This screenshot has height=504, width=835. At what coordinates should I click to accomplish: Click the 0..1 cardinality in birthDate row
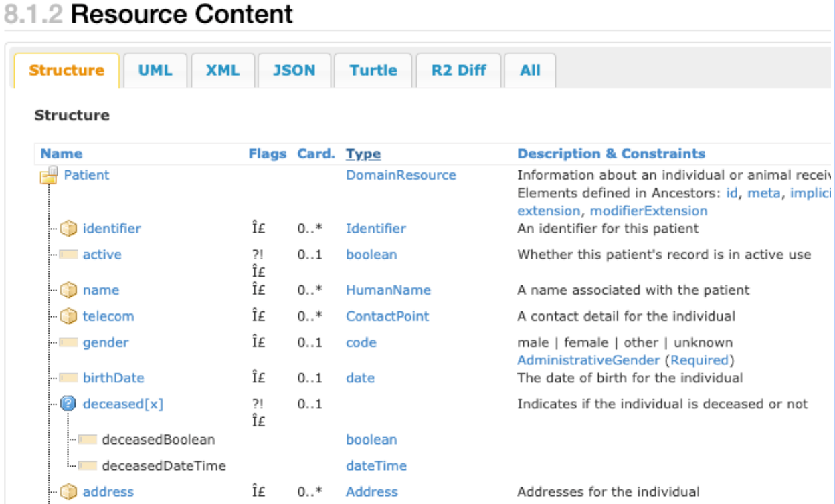point(310,378)
